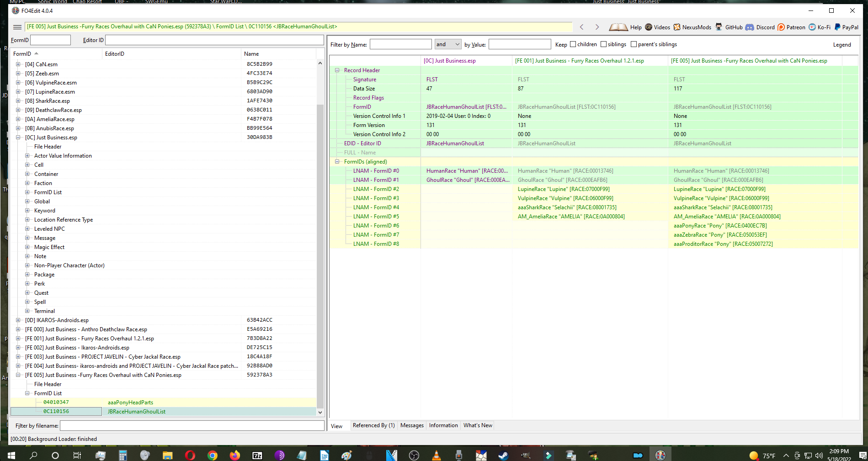The height and width of the screenshot is (461, 868).
Task: Switch to Referenced By (1) tab
Action: [373, 425]
